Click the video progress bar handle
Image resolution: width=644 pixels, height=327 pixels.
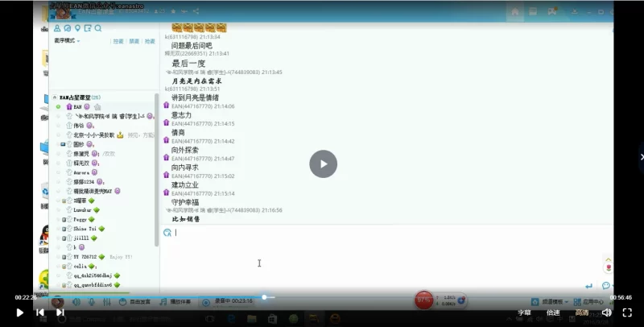264,297
